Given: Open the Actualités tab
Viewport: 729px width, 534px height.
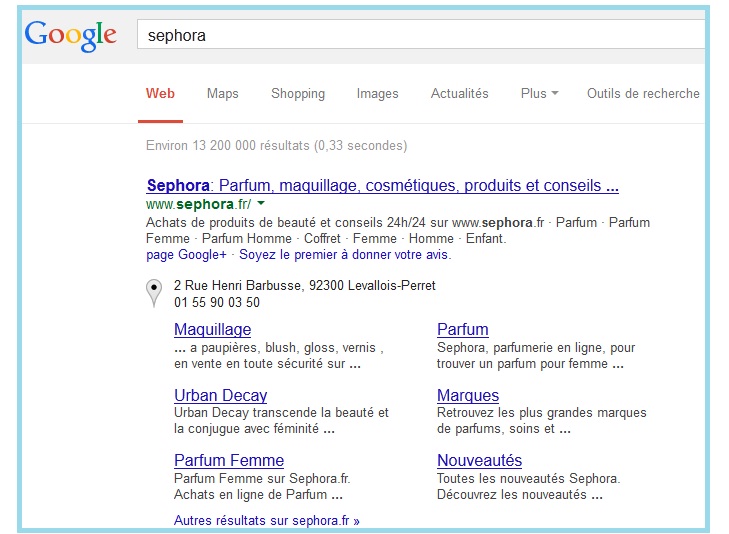Looking at the screenshot, I should 459,94.
